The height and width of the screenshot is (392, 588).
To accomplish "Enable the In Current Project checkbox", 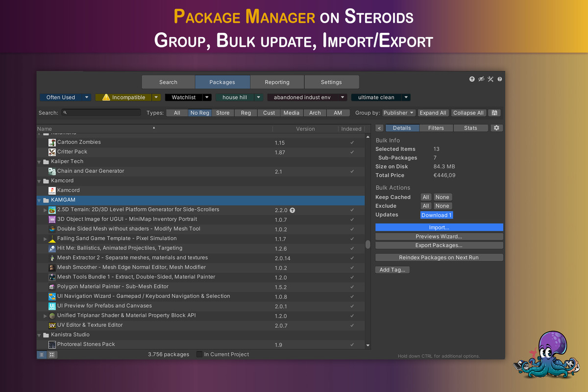I will 199,354.
